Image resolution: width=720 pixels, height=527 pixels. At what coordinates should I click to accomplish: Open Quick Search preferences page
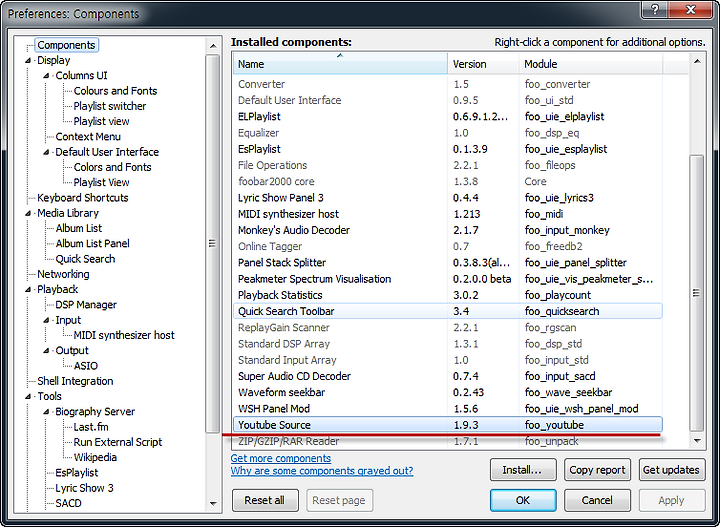point(85,259)
